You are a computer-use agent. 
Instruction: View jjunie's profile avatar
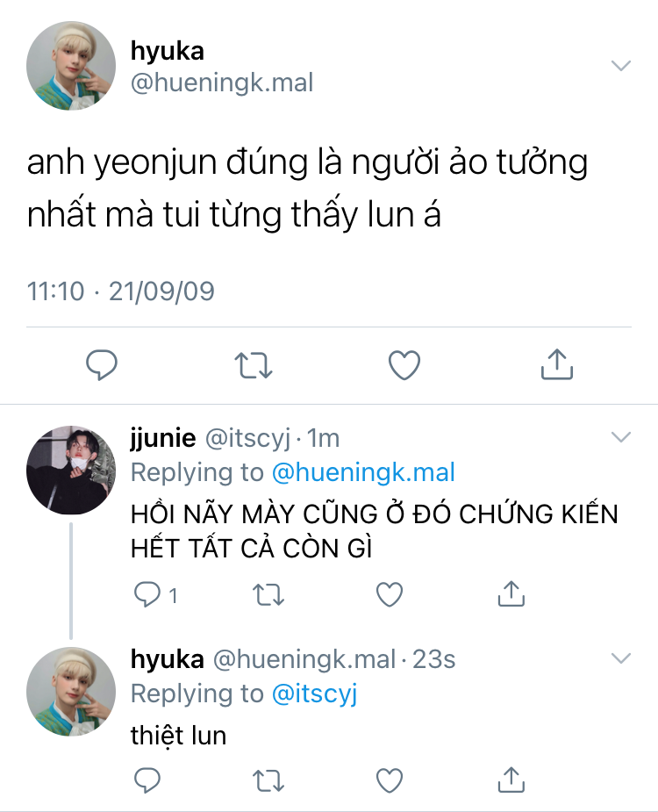coord(71,471)
